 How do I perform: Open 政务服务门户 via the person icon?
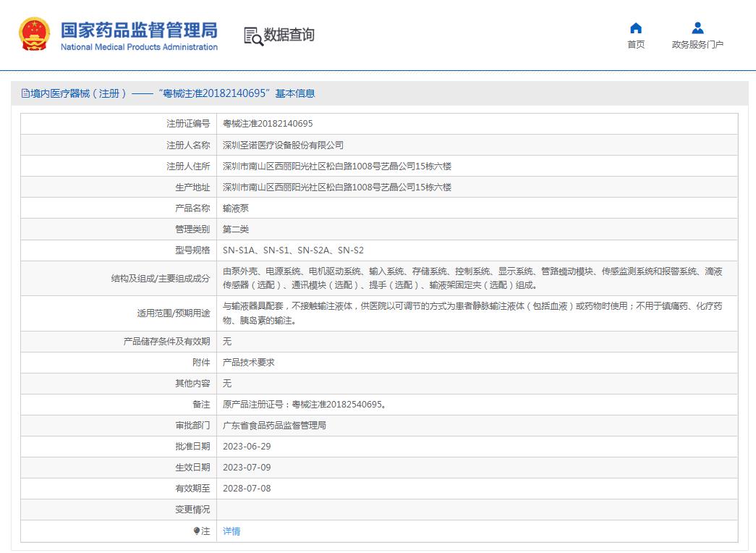pos(697,28)
